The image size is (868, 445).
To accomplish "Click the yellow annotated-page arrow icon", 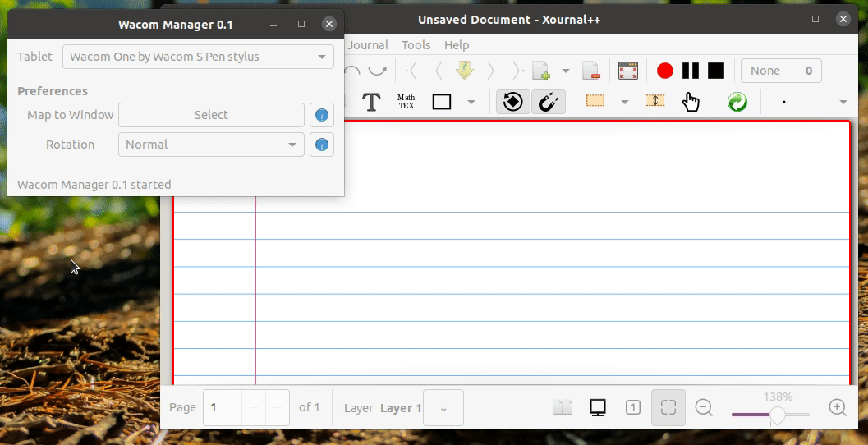I will click(465, 71).
